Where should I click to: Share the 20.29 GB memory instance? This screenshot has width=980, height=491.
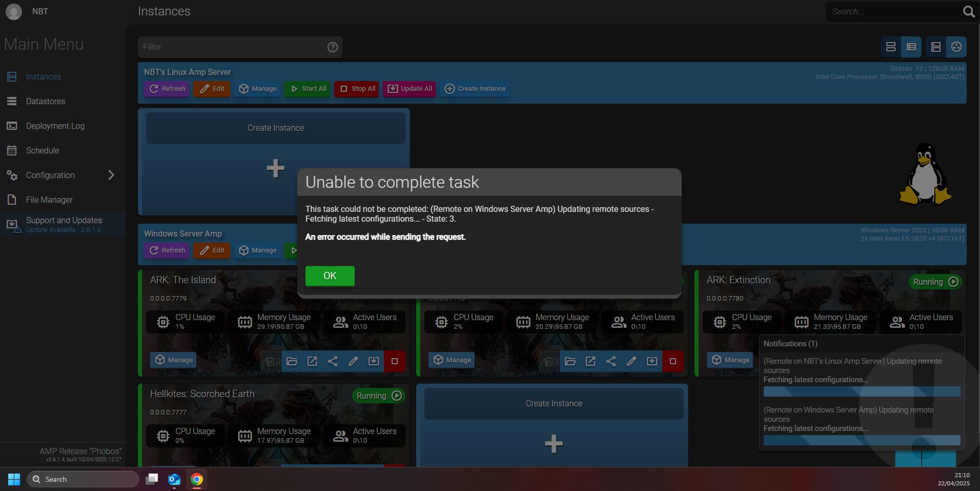[x=611, y=361]
